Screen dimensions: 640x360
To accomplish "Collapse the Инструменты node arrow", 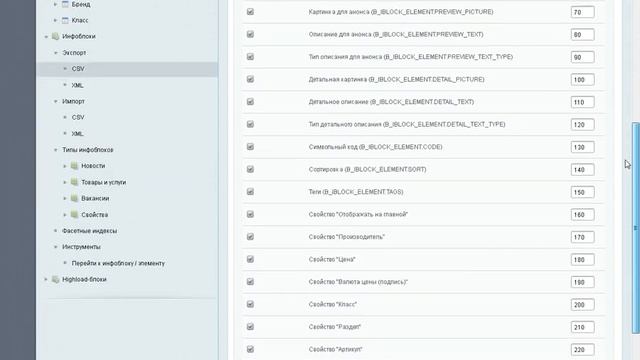I will pos(56,247).
